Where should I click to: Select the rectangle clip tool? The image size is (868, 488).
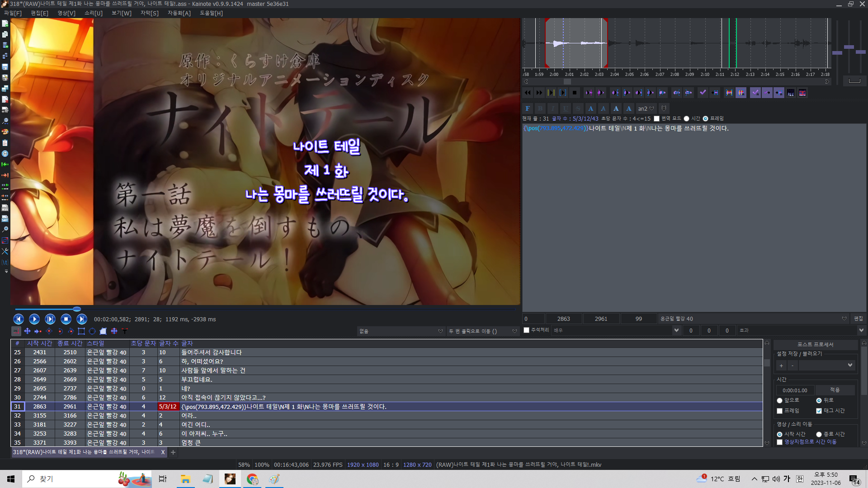(x=81, y=331)
